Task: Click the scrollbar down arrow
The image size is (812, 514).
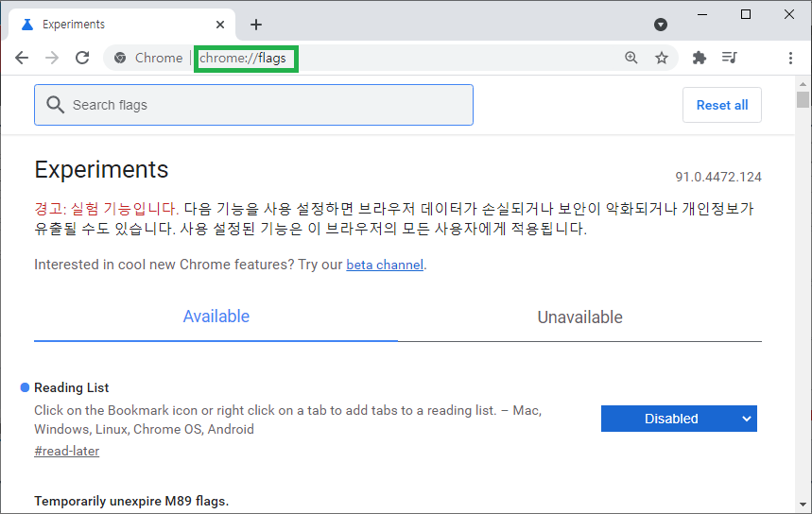Action: pyautogui.click(x=803, y=505)
